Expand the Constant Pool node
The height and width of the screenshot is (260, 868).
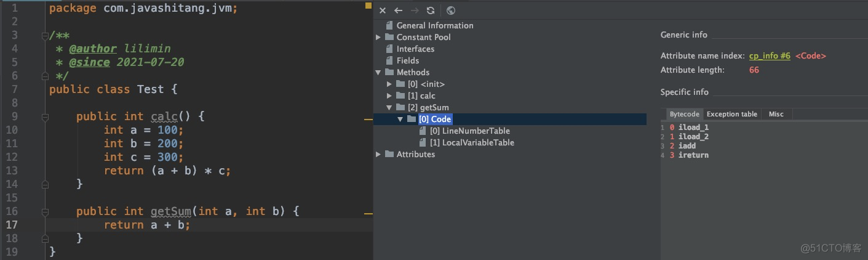click(378, 37)
